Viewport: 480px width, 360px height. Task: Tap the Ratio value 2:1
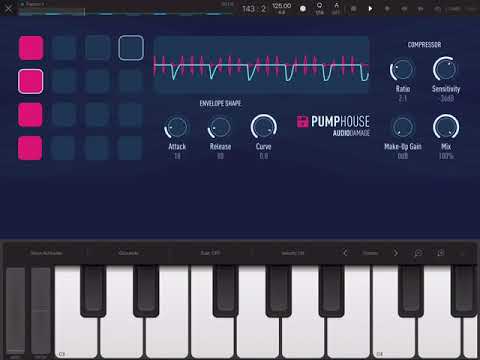[403, 98]
